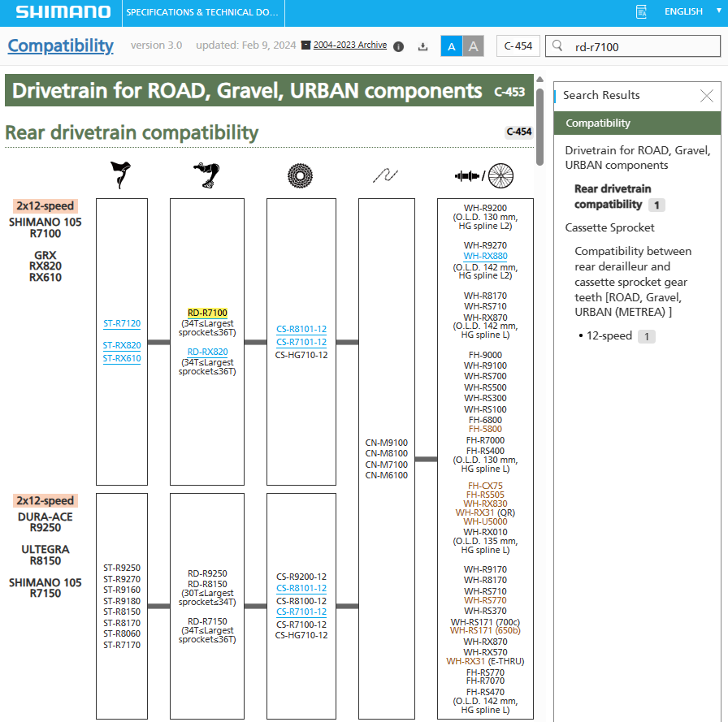Open CS-R7101-12 link in DURA-ACE R9250 row
The height and width of the screenshot is (722, 728).
[301, 612]
